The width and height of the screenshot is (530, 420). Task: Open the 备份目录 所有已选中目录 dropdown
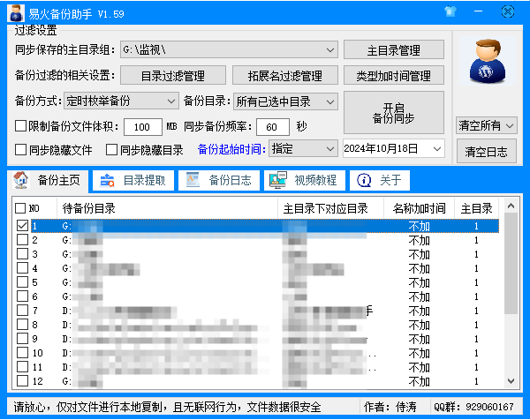click(285, 101)
